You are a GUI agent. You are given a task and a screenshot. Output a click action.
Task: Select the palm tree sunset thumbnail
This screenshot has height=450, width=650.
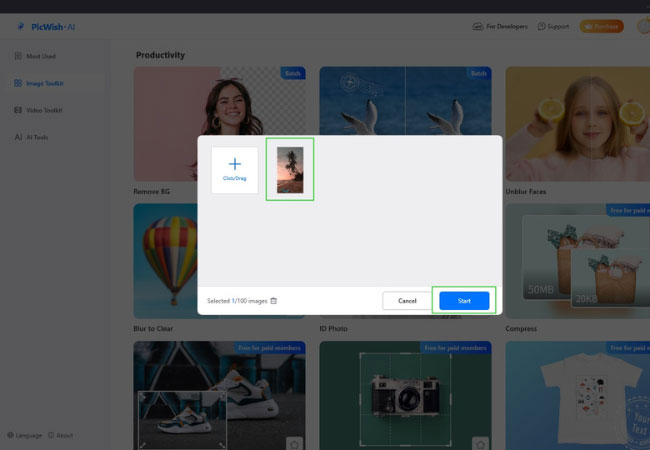[x=290, y=170]
